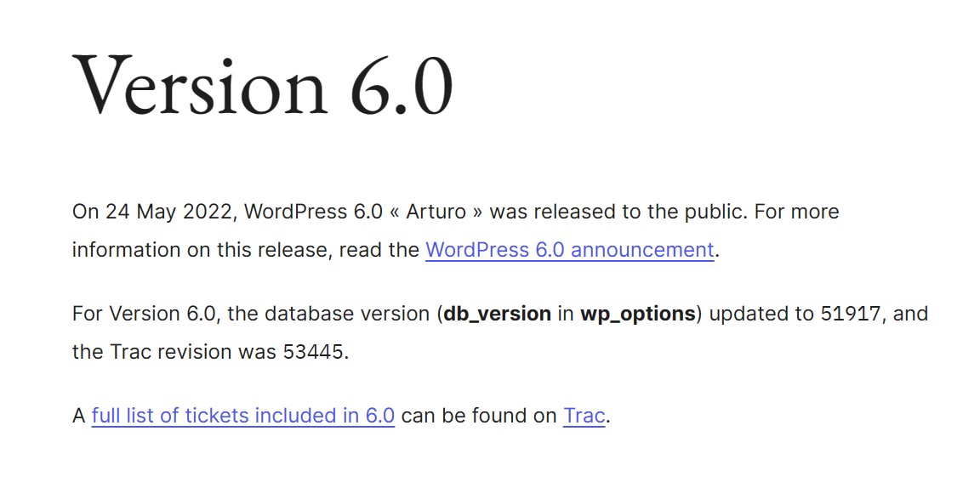
Task: Click the phrase 'can be found on'
Action: 479,416
